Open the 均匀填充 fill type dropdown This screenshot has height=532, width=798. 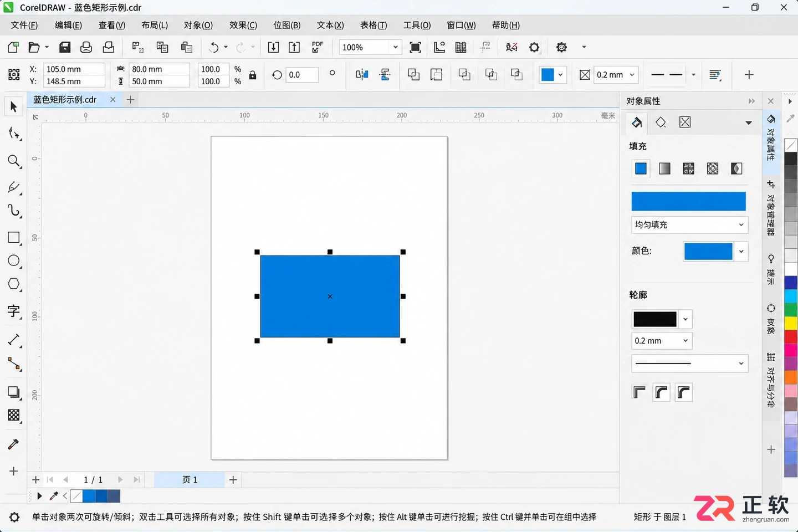pyautogui.click(x=741, y=224)
